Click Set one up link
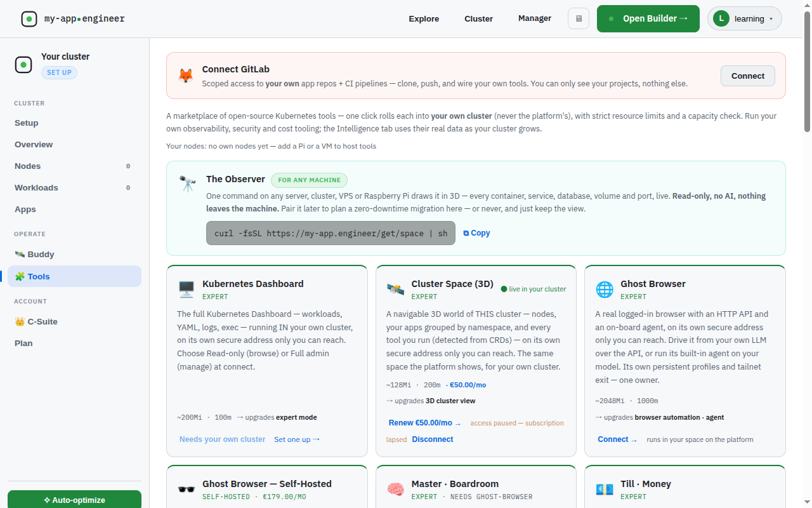The height and width of the screenshot is (508, 812). [x=297, y=439]
